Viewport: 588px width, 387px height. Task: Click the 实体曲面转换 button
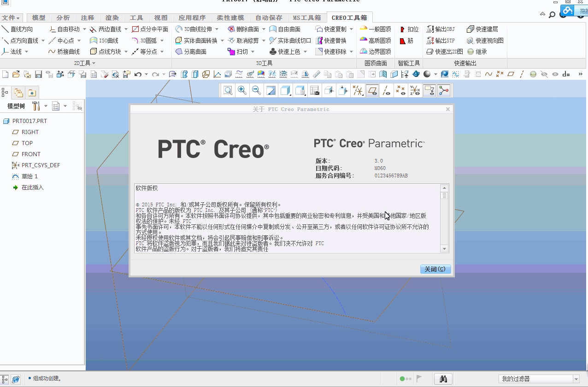tap(196, 41)
